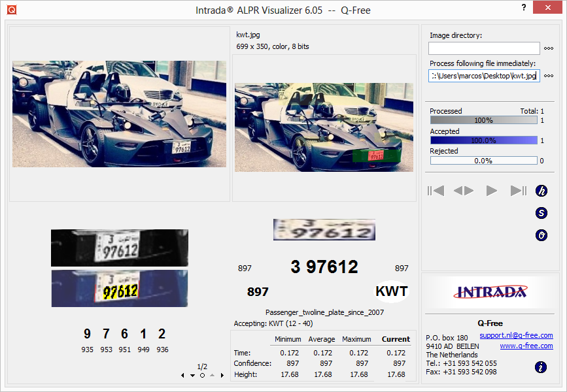Viewport: 567px width, 392px height.
Task: Click the grayscale plate crop image
Action: tap(119, 248)
